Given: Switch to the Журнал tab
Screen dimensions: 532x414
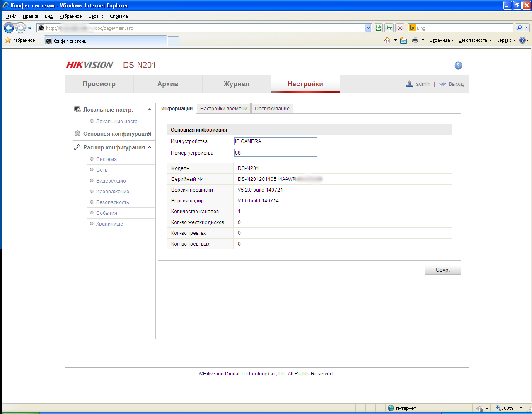Looking at the screenshot, I should tap(237, 84).
